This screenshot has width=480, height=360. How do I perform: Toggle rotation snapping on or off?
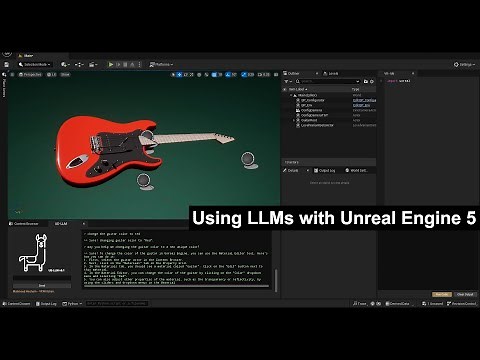coord(228,74)
